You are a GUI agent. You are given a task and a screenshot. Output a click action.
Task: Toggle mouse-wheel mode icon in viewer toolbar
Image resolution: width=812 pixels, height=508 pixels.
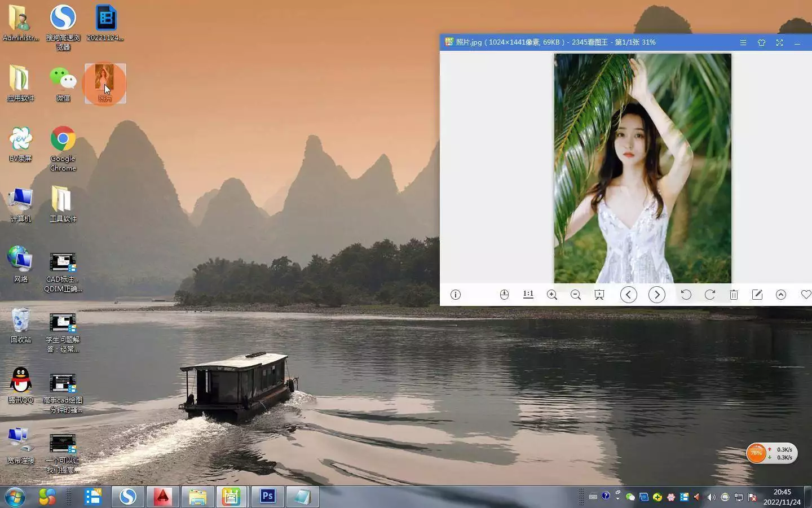point(504,295)
